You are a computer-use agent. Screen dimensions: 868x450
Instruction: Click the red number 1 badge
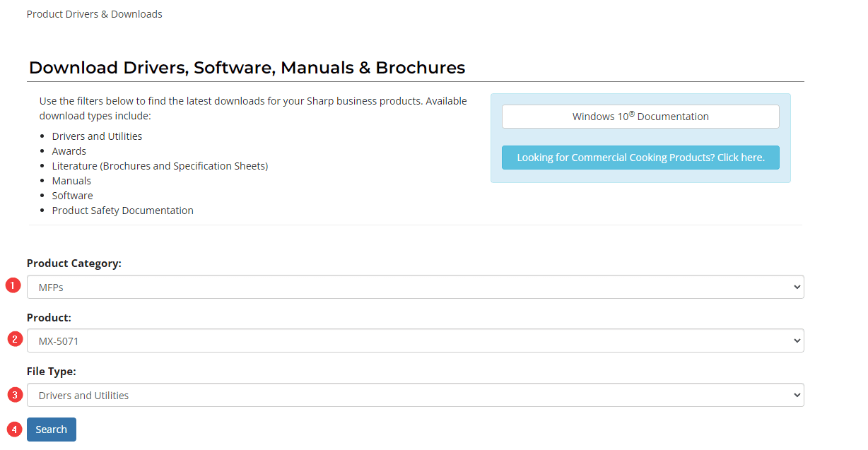pyautogui.click(x=13, y=286)
